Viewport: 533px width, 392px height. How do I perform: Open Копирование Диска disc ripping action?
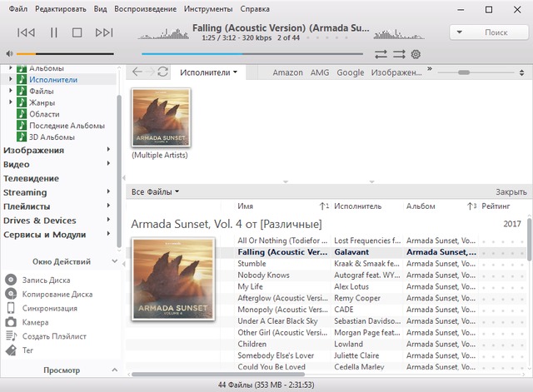(x=11, y=295)
